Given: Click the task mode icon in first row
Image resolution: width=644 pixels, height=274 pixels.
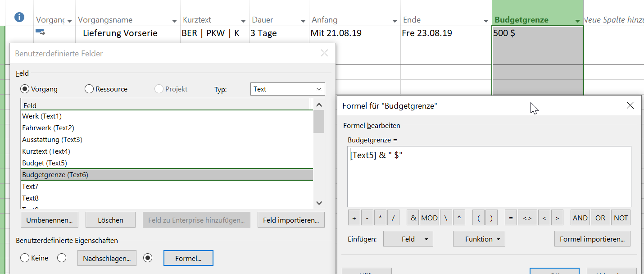Looking at the screenshot, I should pos(40,32).
